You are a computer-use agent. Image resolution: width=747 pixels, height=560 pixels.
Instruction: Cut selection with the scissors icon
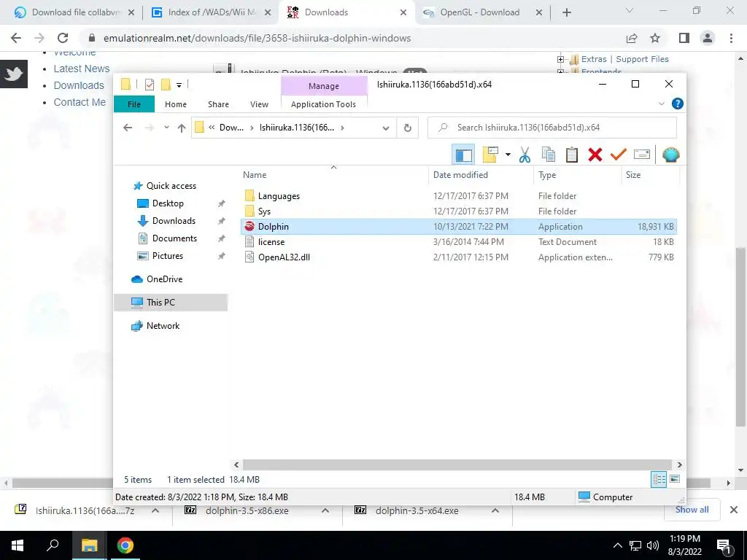tap(525, 155)
